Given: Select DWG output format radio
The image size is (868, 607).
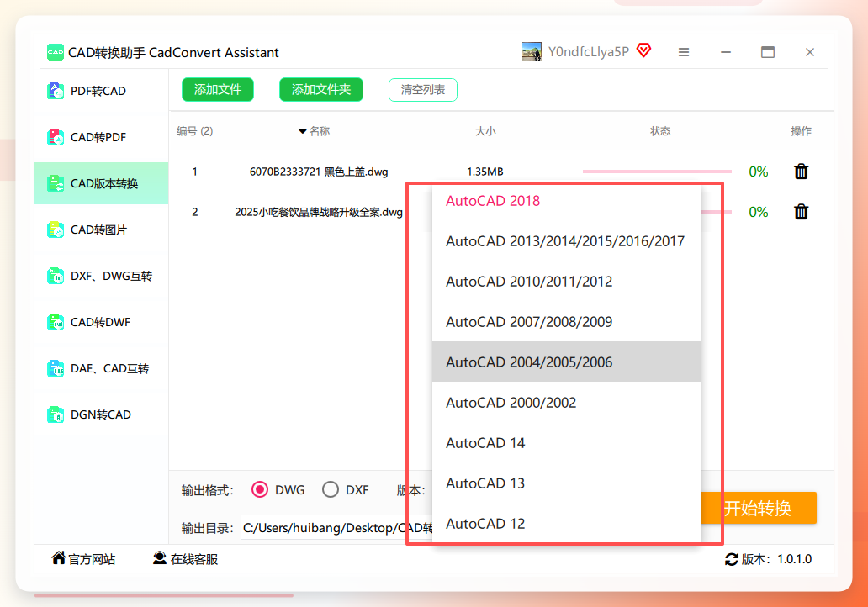Looking at the screenshot, I should [x=260, y=489].
